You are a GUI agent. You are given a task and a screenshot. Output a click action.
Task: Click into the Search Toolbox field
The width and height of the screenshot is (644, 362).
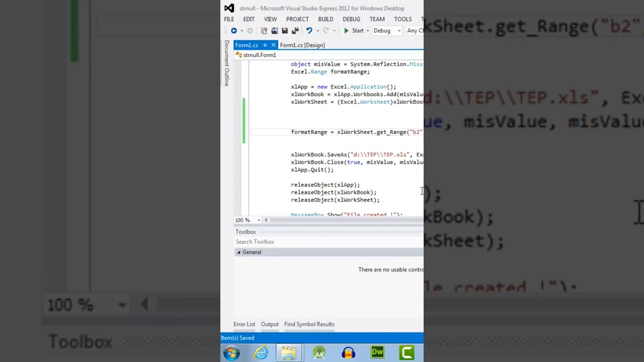click(329, 242)
